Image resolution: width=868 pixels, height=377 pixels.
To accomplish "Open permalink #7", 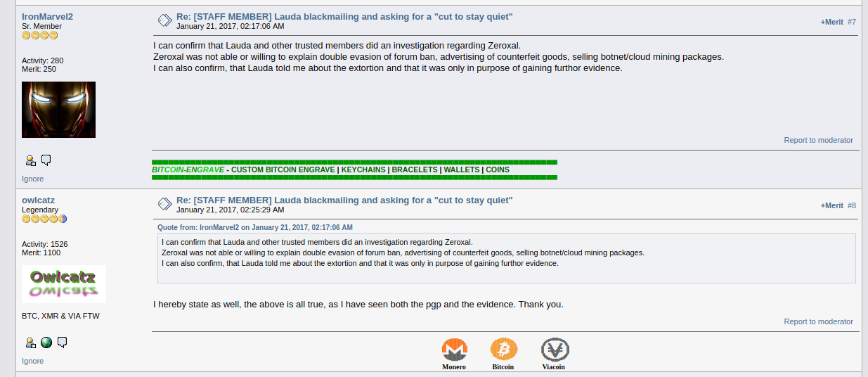I will click(x=851, y=22).
